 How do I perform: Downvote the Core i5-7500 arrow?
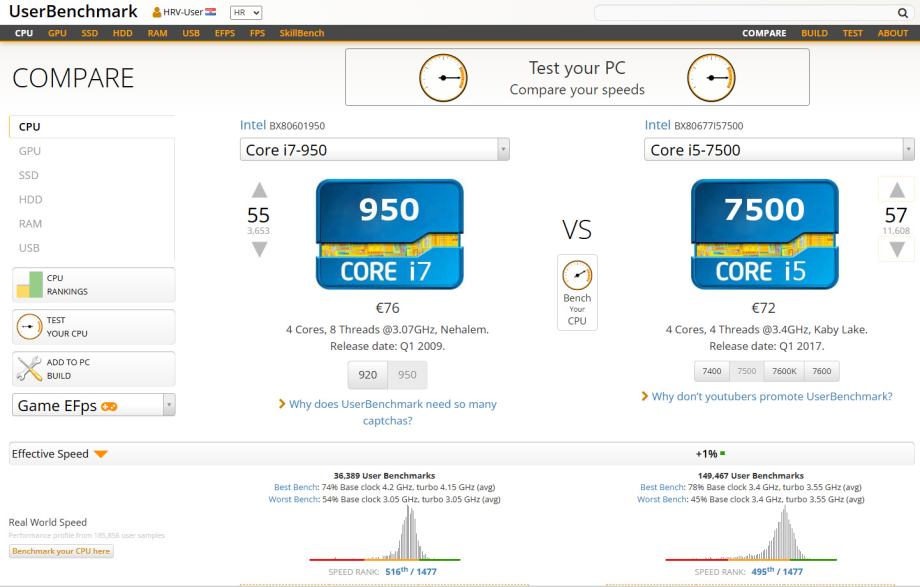point(897,249)
